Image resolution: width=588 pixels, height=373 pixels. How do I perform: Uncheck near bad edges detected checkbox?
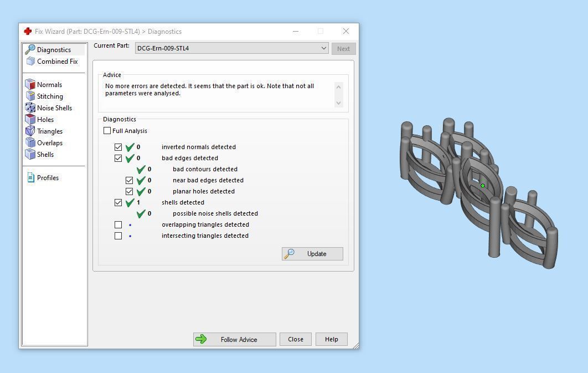[x=130, y=180]
